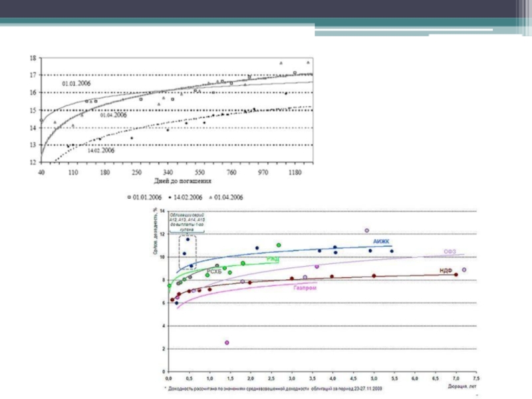Select the purple data point right of НДФ label
Viewport: 532px width, 399px height.
point(464,270)
